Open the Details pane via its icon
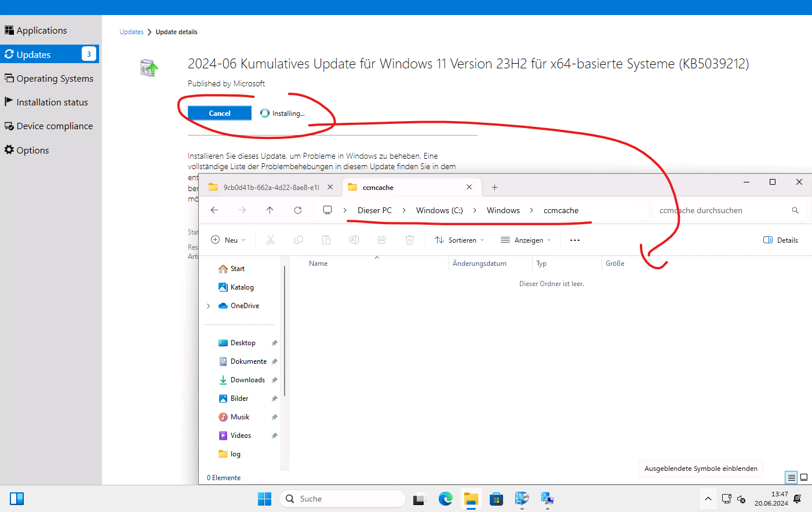This screenshot has width=812, height=512. click(x=767, y=239)
